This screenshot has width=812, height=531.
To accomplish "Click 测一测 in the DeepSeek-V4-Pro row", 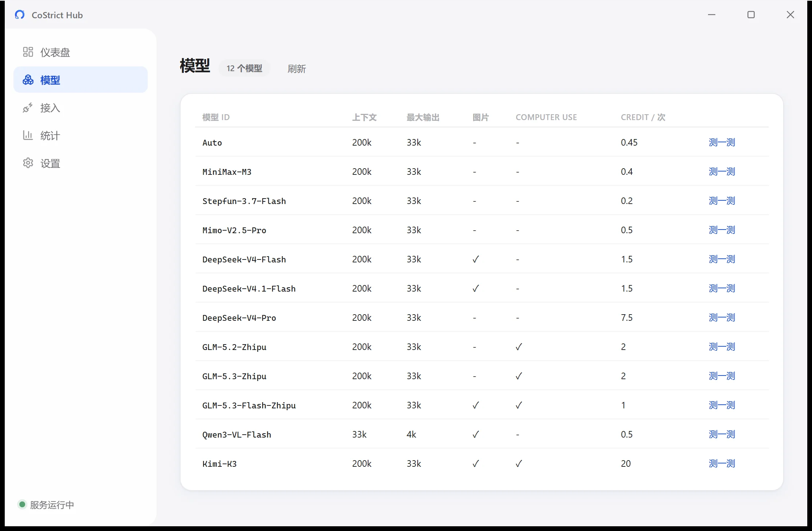I will pos(722,318).
